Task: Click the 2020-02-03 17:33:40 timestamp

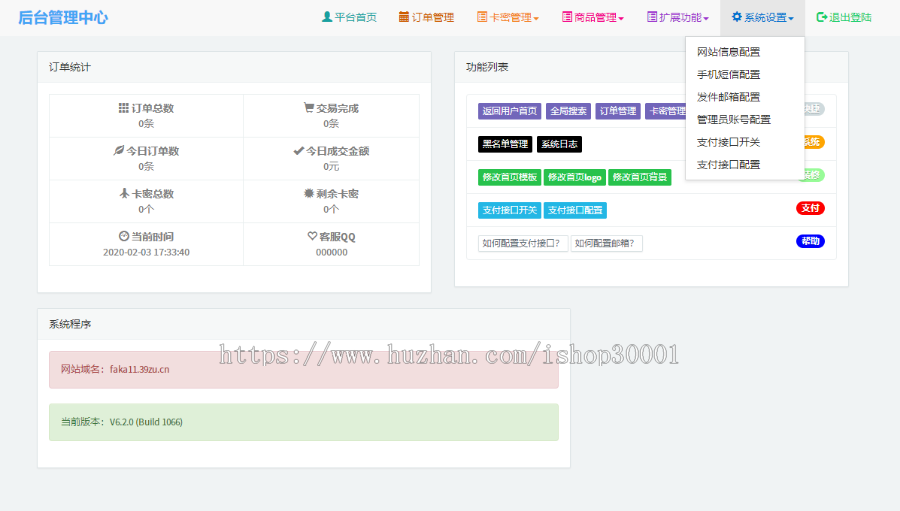Action: tap(146, 252)
